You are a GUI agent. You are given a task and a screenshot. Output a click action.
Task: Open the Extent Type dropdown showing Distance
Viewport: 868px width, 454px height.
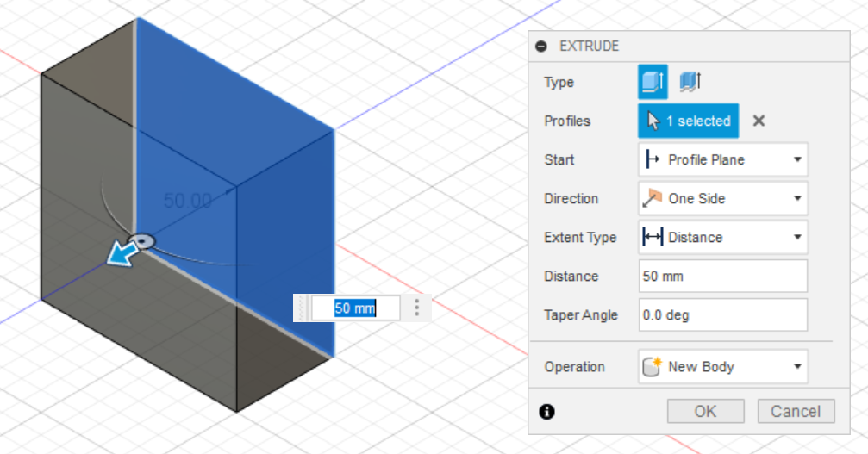click(x=723, y=237)
